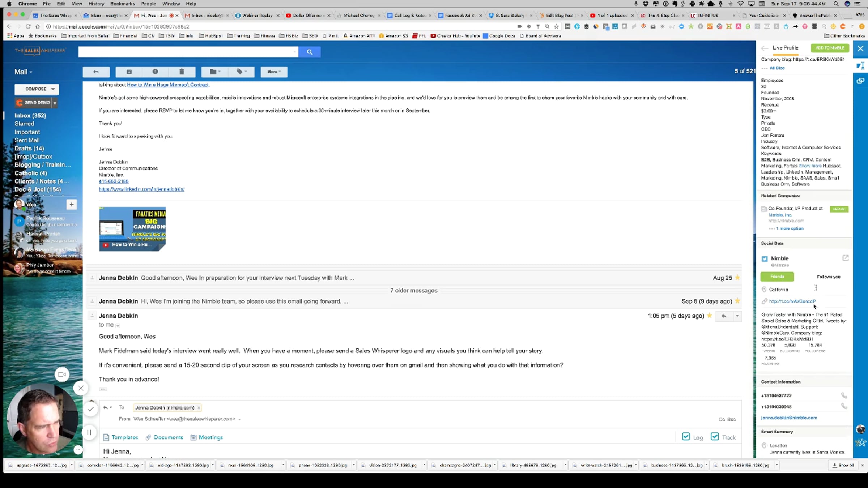Toggle star on the Aug 25 message
The height and width of the screenshot is (488, 868).
737,278
